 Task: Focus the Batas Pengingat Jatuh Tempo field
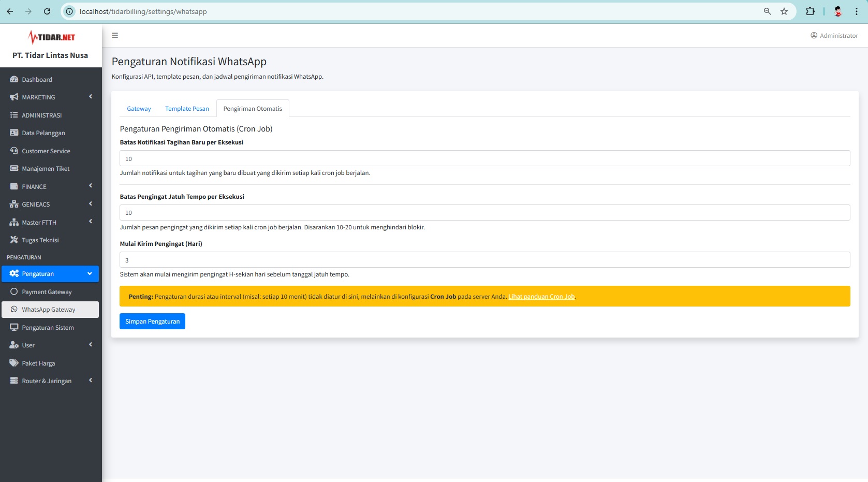[x=484, y=213]
